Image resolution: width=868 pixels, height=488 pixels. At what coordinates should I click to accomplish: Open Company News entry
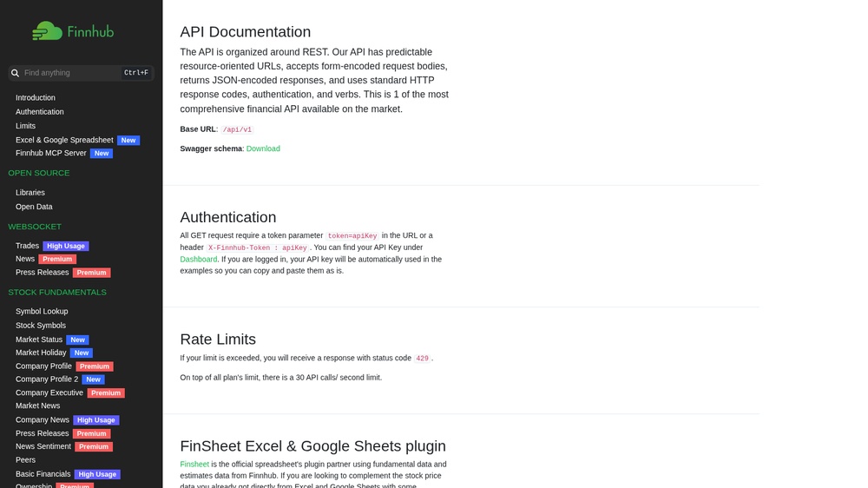tap(42, 420)
